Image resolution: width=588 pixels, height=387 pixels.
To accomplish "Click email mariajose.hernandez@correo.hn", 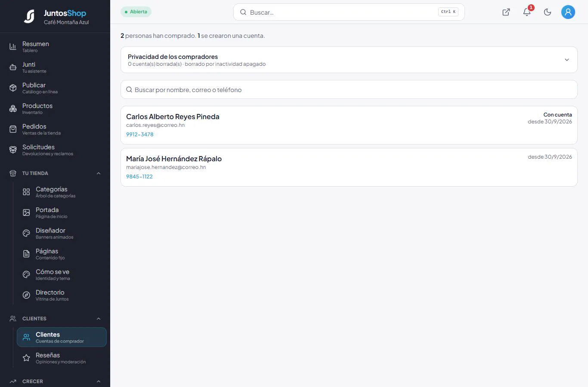I will pyautogui.click(x=166, y=167).
